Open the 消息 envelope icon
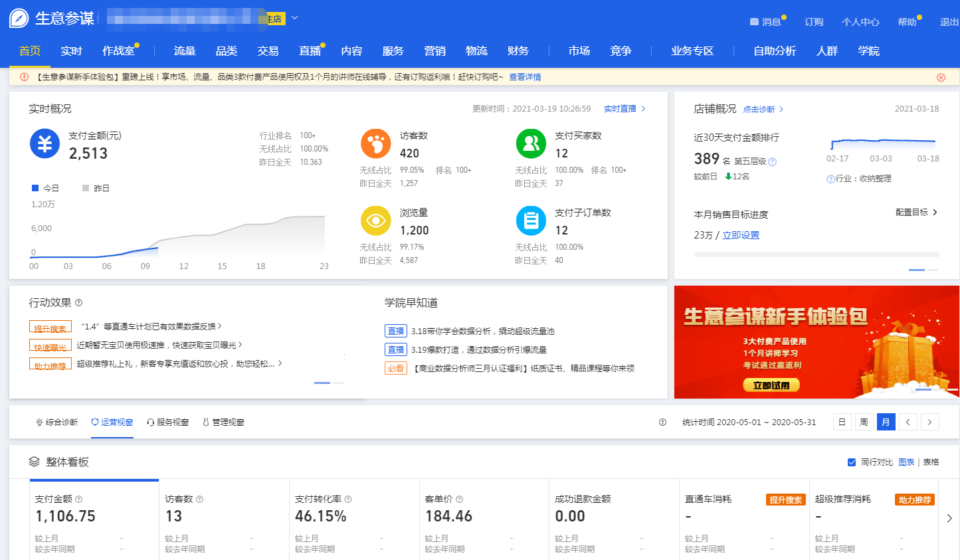This screenshot has width=960, height=560. [754, 22]
